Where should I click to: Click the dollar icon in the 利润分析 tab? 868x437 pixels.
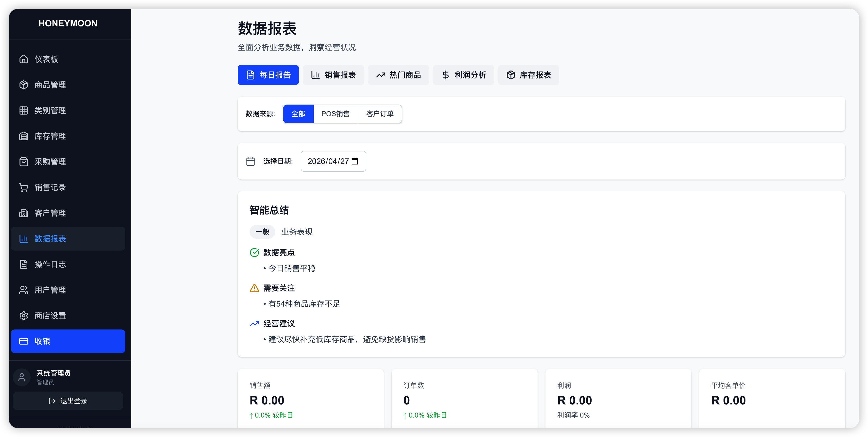[x=445, y=75]
